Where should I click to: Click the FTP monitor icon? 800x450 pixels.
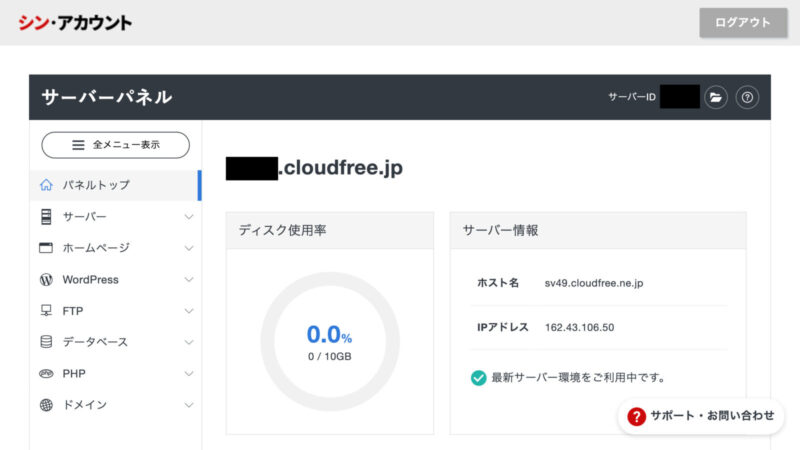point(46,311)
